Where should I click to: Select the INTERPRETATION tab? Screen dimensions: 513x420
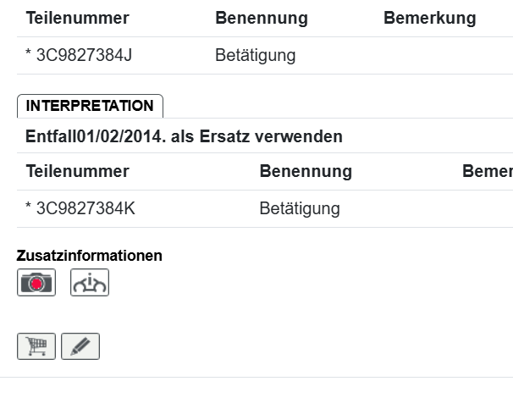pos(90,106)
